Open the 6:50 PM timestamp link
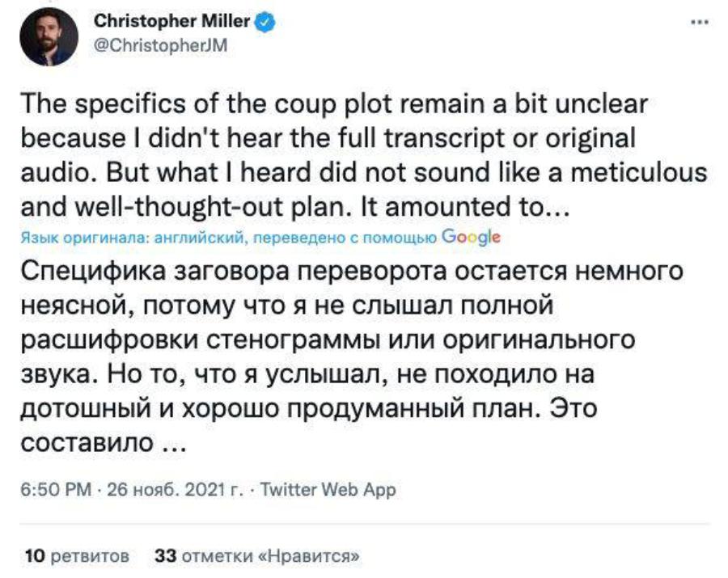The width and height of the screenshot is (728, 578). tap(53, 489)
